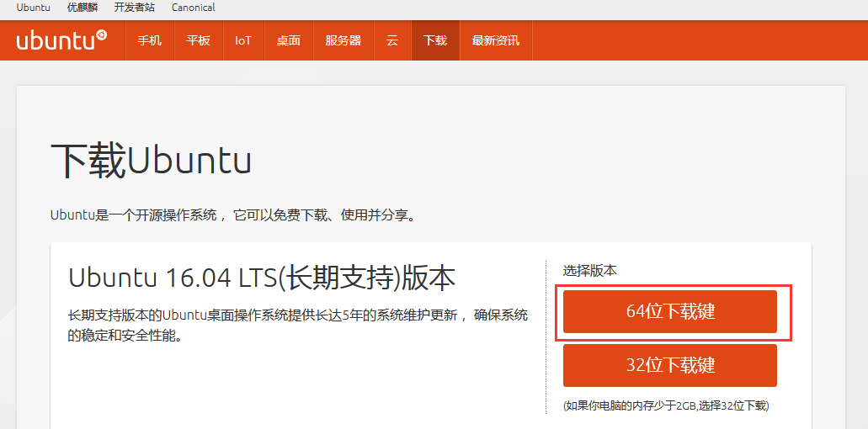Click the 长期支持版本 description paragraph
Image resolution: width=868 pixels, height=429 pixels.
(x=298, y=326)
